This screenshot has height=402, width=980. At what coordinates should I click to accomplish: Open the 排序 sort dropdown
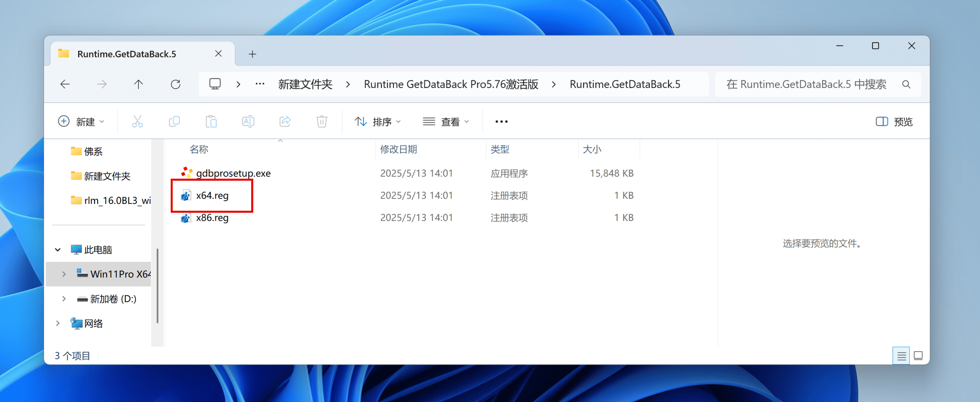[377, 122]
